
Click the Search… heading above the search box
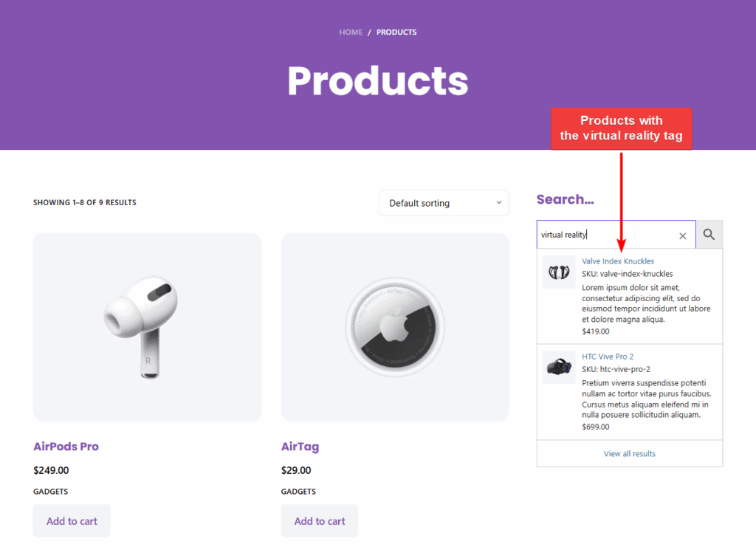click(566, 199)
